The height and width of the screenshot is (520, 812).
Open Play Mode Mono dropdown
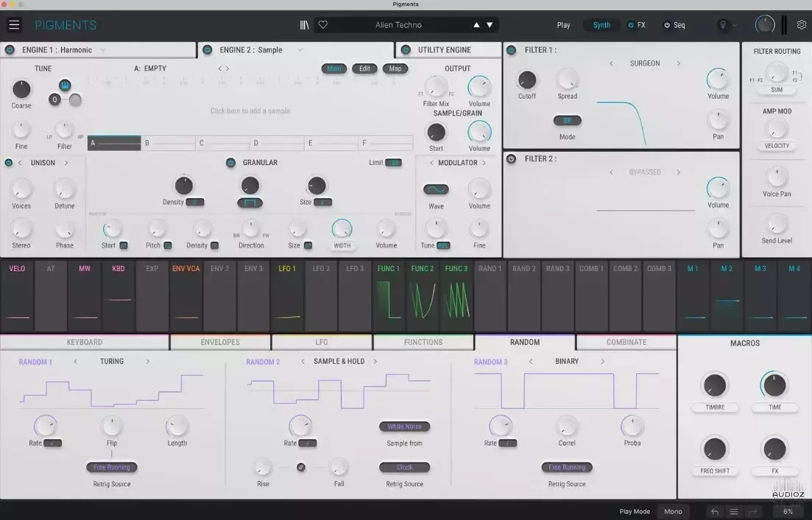click(673, 512)
